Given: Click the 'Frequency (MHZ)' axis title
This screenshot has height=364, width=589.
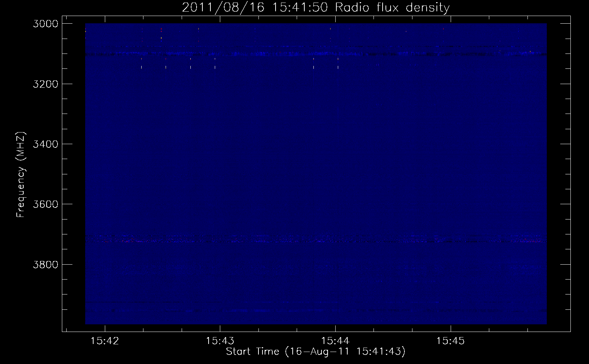Looking at the screenshot, I should [21, 175].
